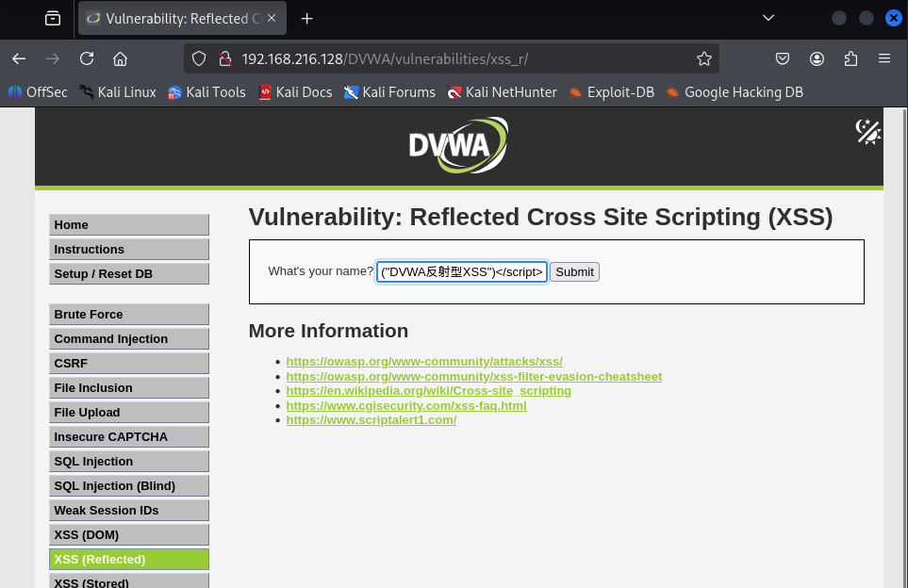The height and width of the screenshot is (588, 908).
Task: Click the Forward navigation arrow
Action: coord(53,58)
